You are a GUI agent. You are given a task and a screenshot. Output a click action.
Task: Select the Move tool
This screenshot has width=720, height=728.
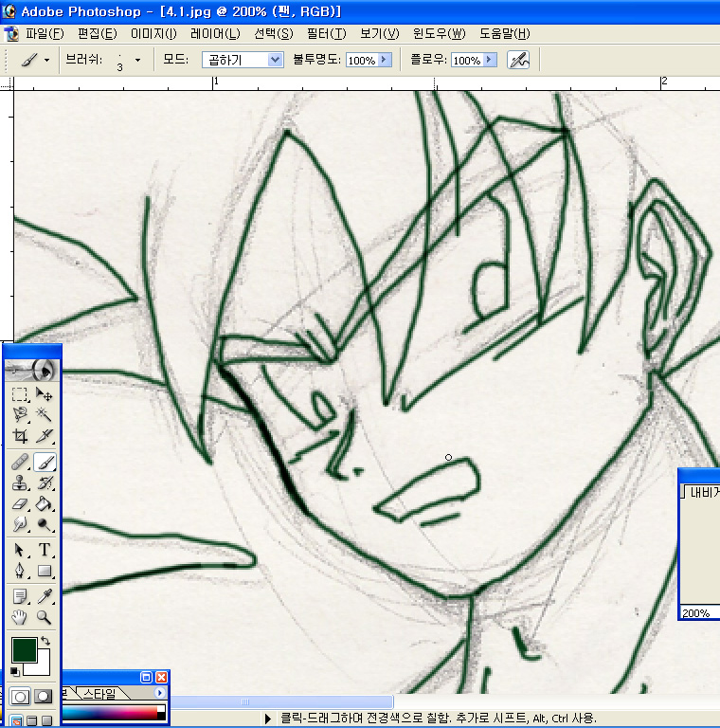tap(45, 394)
